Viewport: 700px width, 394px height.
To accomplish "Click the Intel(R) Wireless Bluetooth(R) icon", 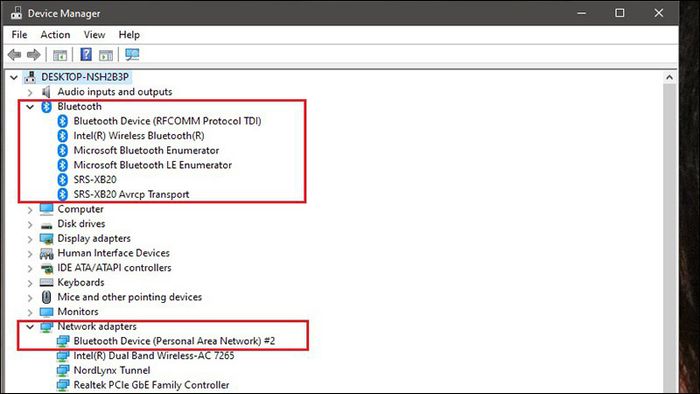I will (62, 136).
